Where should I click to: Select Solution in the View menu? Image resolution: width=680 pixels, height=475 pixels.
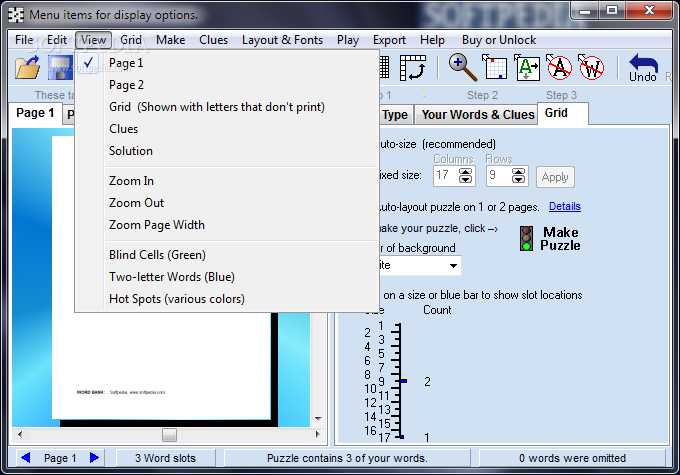pos(226,151)
